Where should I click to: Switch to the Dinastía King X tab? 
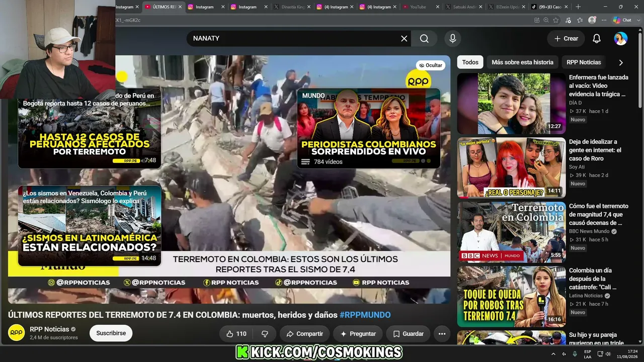292,7
